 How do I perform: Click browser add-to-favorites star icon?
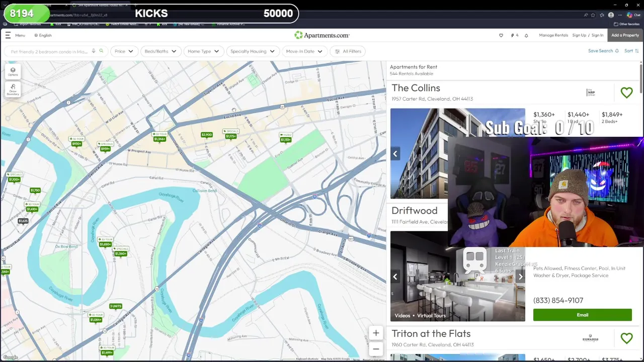(594, 15)
